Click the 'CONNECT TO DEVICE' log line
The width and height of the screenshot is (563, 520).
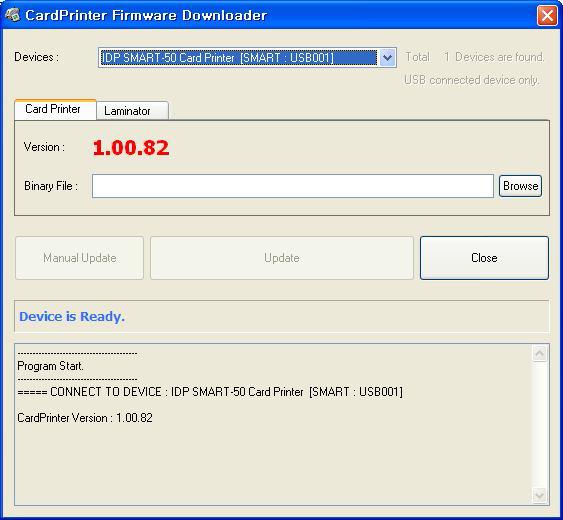pyautogui.click(x=210, y=392)
